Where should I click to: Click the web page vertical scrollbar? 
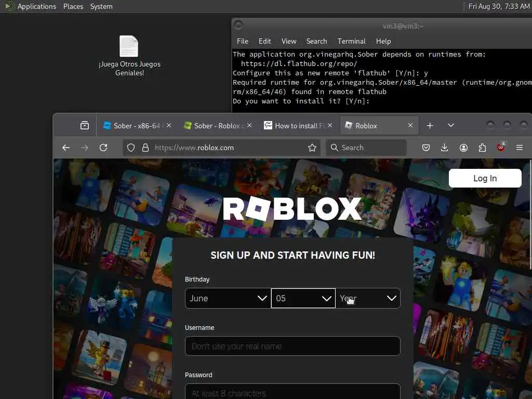click(530, 214)
